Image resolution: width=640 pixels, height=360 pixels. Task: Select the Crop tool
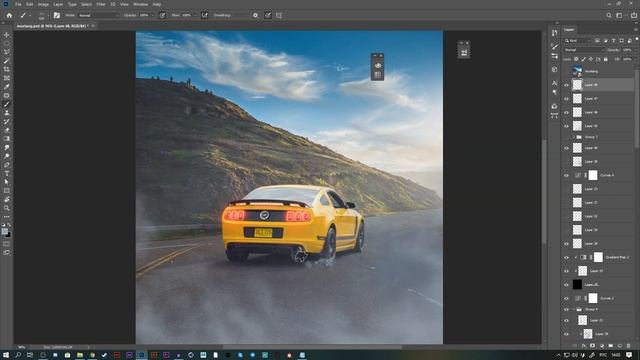pyautogui.click(x=7, y=69)
